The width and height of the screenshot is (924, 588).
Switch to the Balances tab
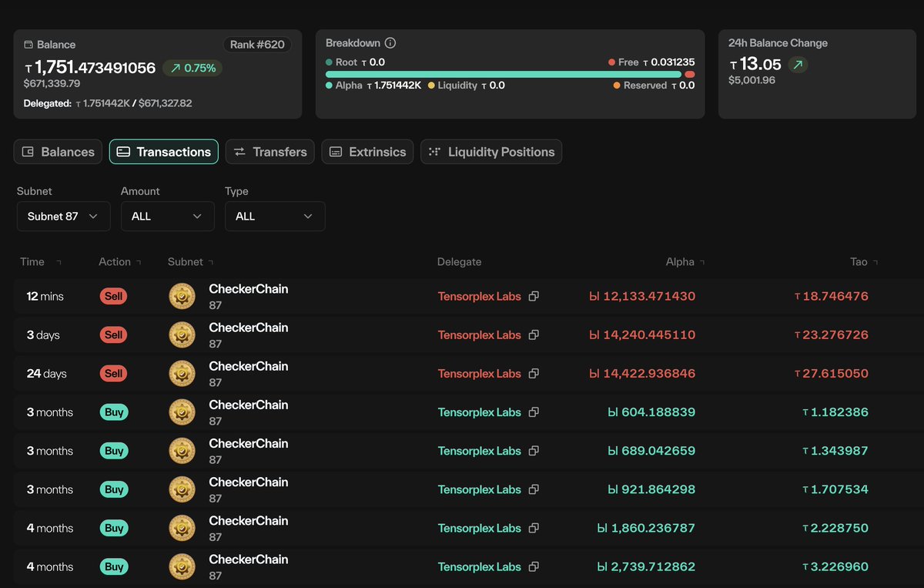pos(59,152)
